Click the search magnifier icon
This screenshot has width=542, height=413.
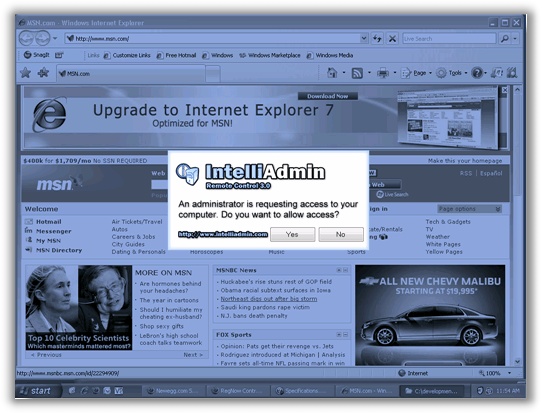[504, 38]
